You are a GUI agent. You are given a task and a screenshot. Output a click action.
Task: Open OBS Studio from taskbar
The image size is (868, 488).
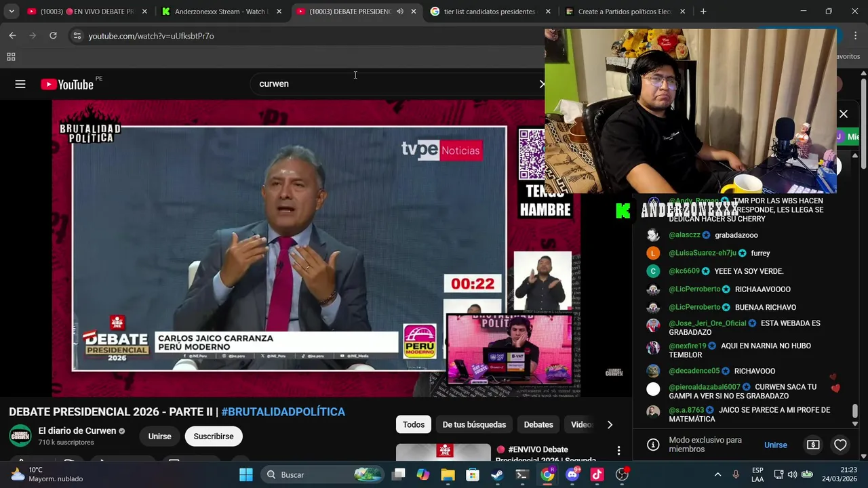click(622, 474)
